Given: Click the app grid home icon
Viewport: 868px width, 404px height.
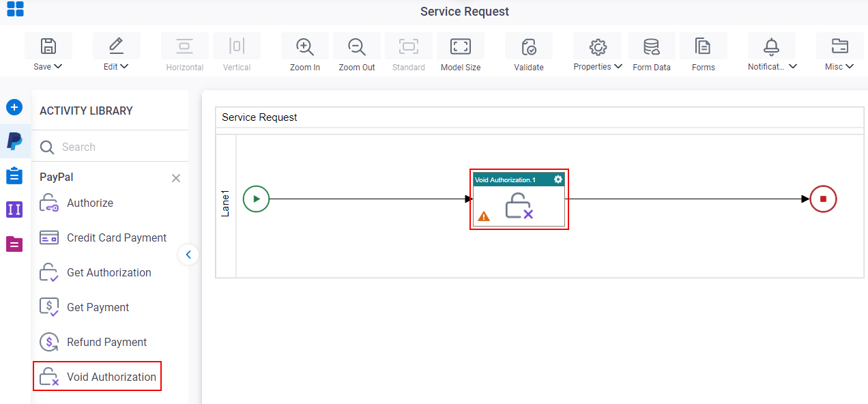Looking at the screenshot, I should pyautogui.click(x=15, y=9).
